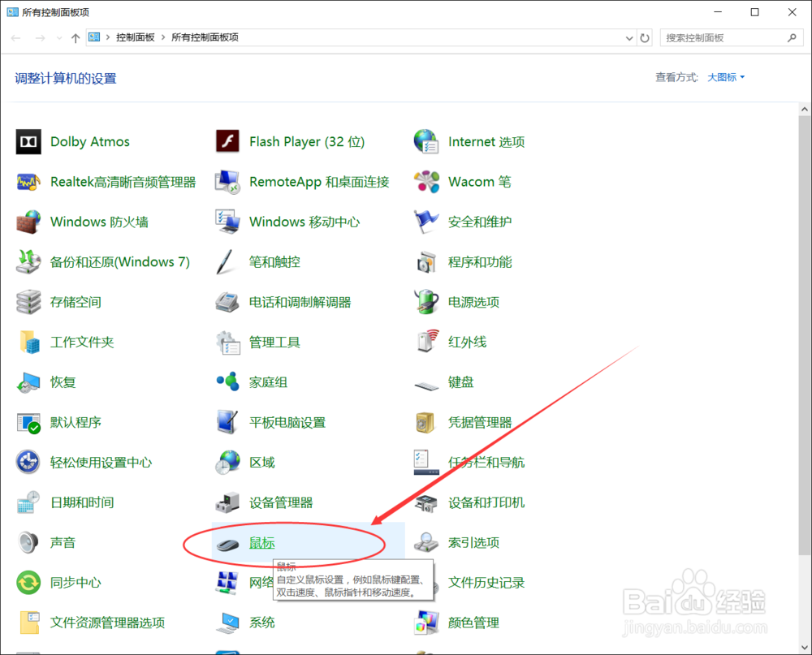Viewport: 812px width, 655px height.
Task: Click the back navigation arrow
Action: coord(16,38)
